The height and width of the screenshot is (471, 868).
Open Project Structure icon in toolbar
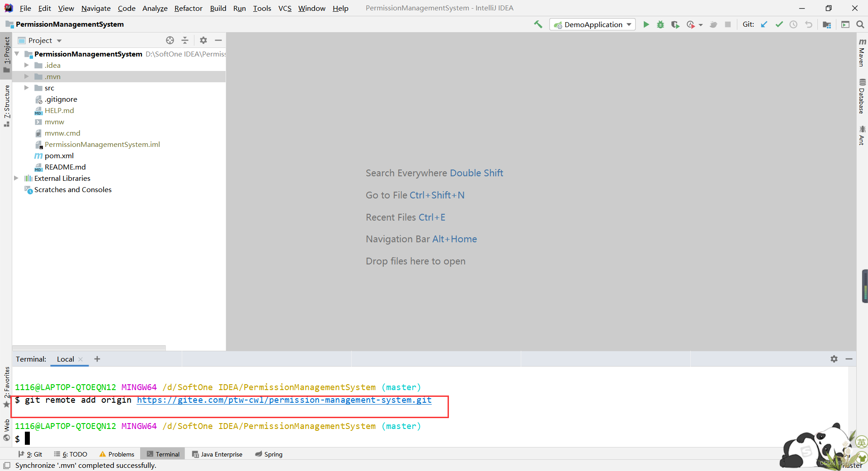[x=827, y=24]
